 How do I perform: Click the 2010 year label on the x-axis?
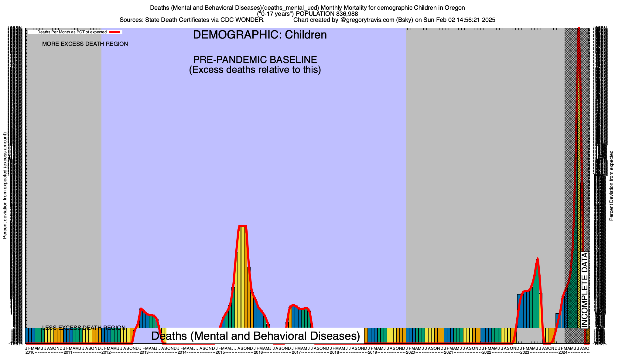(x=30, y=352)
